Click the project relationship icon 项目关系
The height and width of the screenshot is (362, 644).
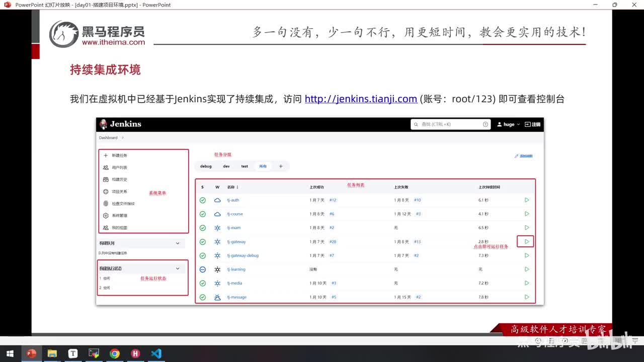(106, 192)
